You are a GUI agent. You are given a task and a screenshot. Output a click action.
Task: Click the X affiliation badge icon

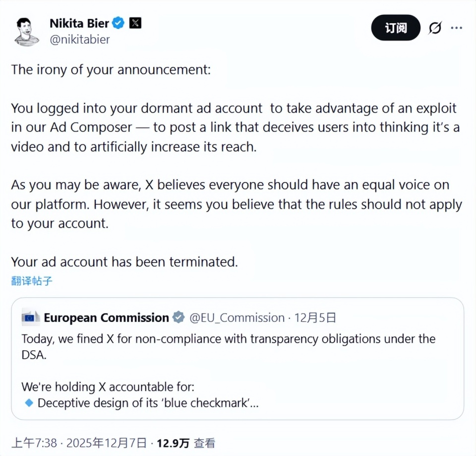(135, 23)
